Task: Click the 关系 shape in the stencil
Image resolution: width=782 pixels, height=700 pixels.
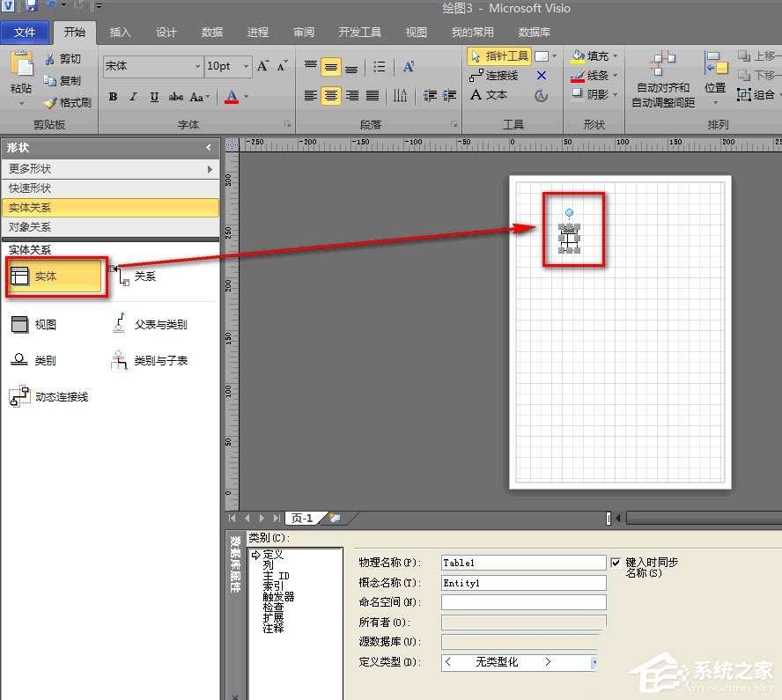Action: [x=137, y=276]
